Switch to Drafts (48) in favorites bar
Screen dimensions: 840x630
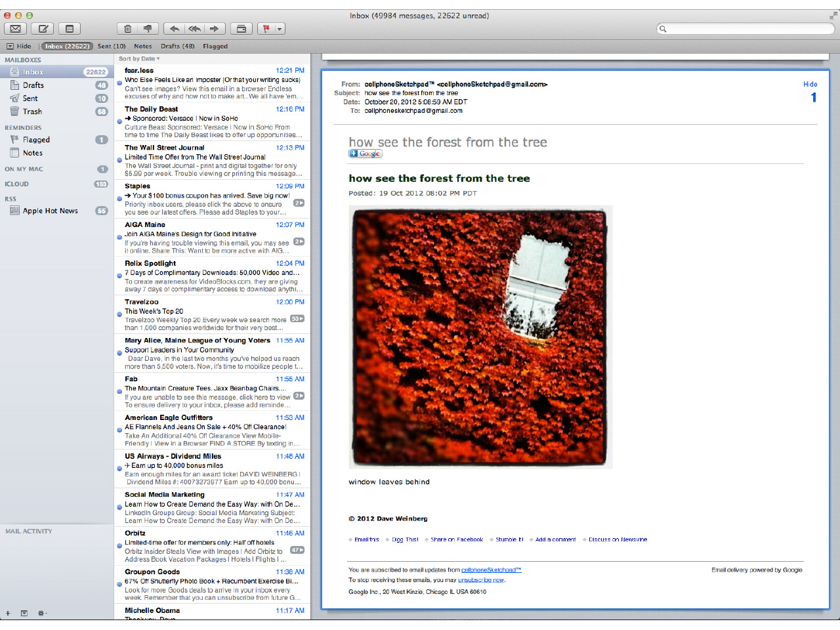(177, 46)
